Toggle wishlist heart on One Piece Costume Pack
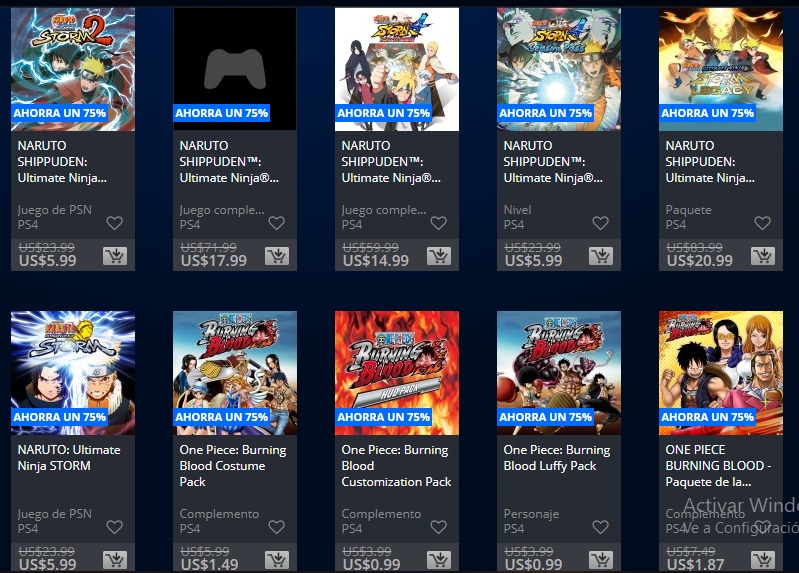Screen dimensions: 799x573 [277, 527]
